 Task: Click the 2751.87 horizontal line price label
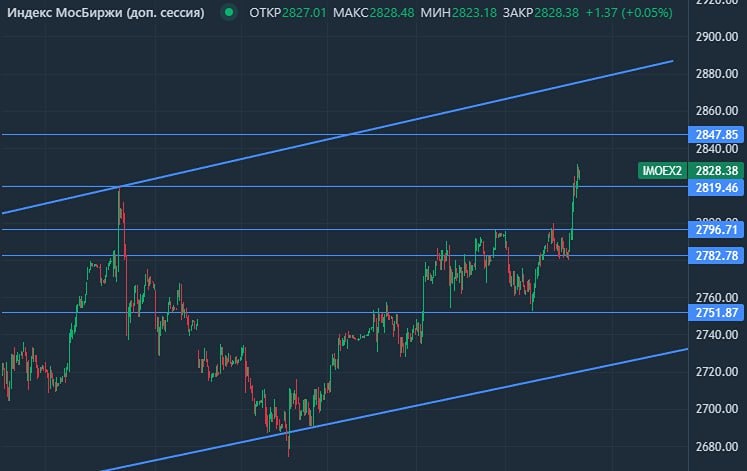pos(716,313)
